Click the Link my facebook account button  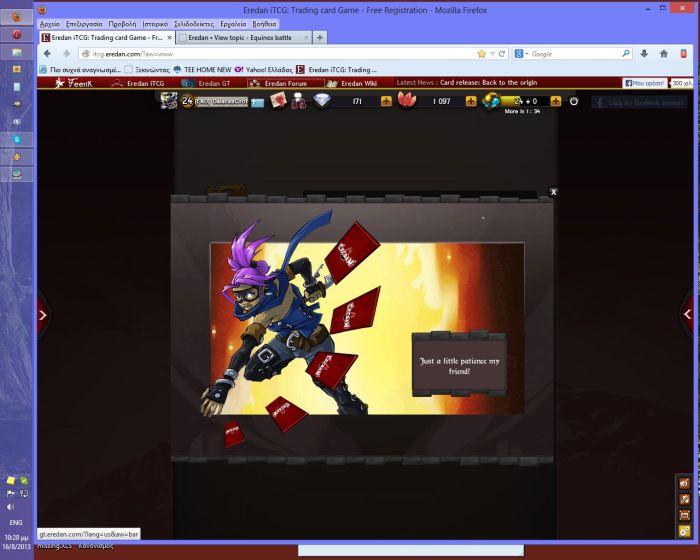[640, 103]
